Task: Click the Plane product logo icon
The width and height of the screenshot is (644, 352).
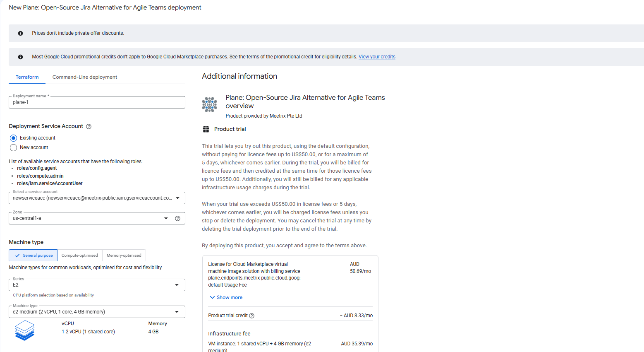Action: point(209,105)
